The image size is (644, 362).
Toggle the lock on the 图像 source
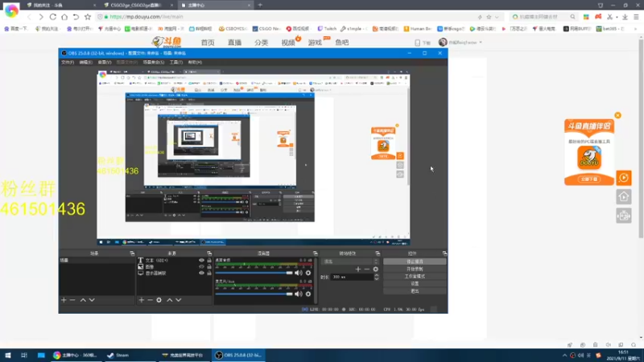click(x=209, y=267)
